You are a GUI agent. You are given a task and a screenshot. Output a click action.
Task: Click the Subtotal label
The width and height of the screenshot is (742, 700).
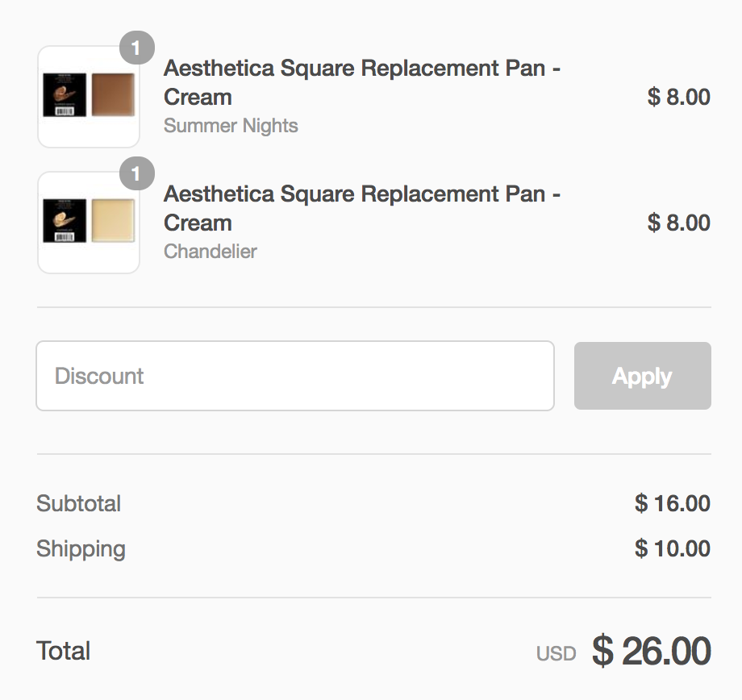click(x=79, y=504)
